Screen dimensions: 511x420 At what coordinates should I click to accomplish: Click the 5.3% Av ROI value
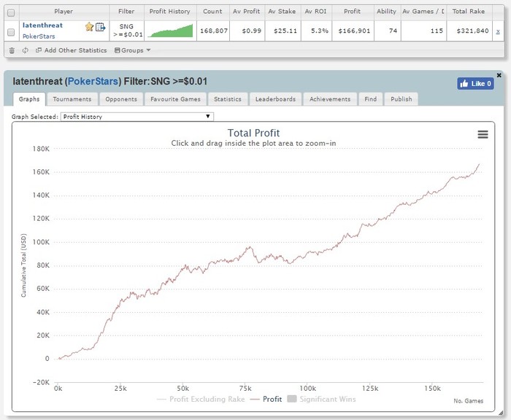pos(320,31)
